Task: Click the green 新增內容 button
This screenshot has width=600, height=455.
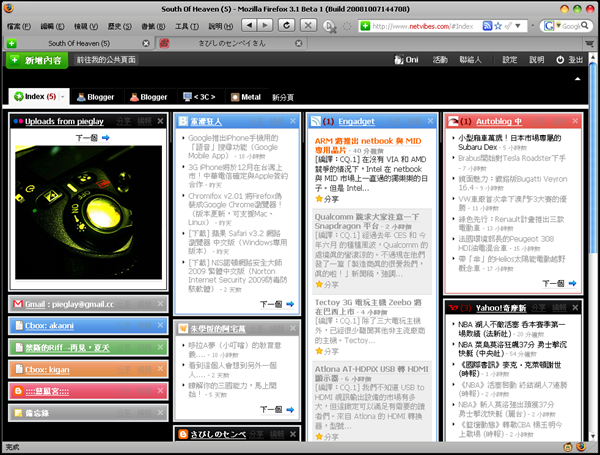Action: click(x=37, y=60)
